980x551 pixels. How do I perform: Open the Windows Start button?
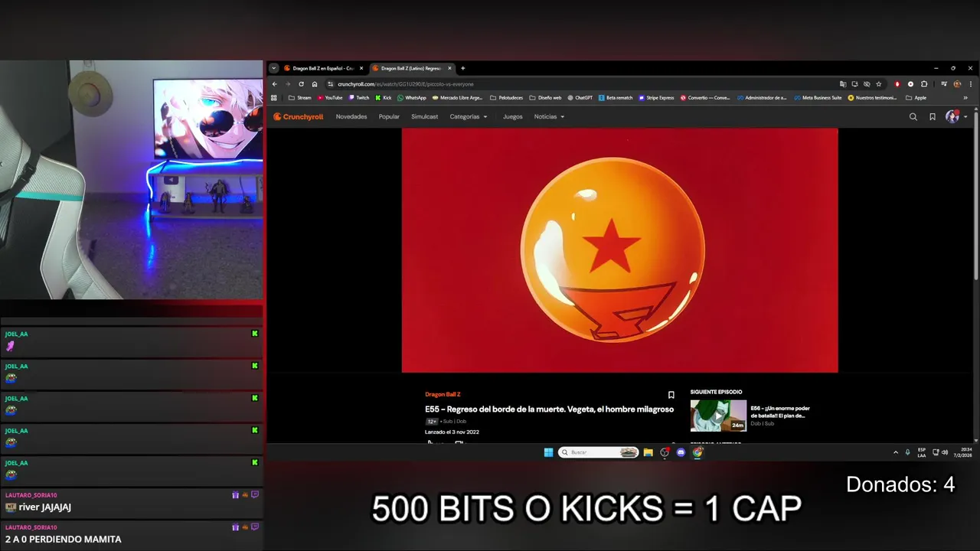548,452
